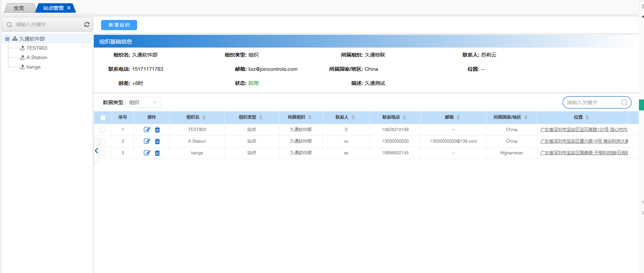Click the Afghanistan country cell
This screenshot has width=644, height=273.
(512, 153)
